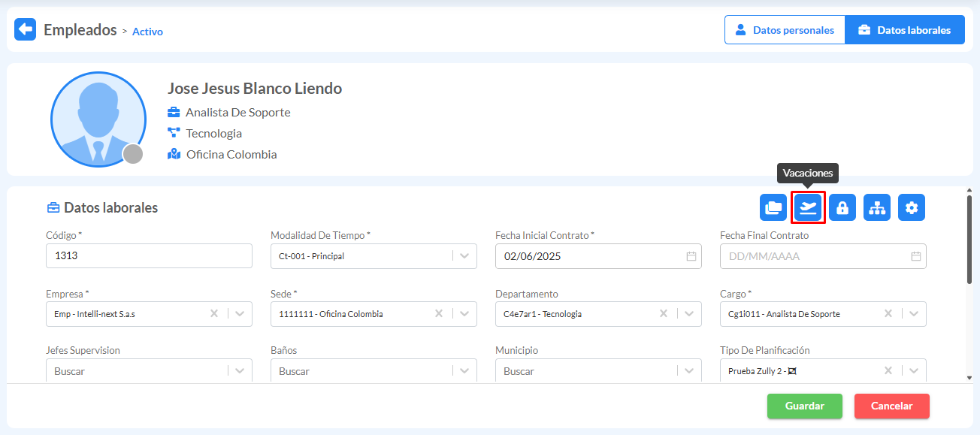
Task: Clear the Empresa selection with X
Action: pyautogui.click(x=214, y=314)
